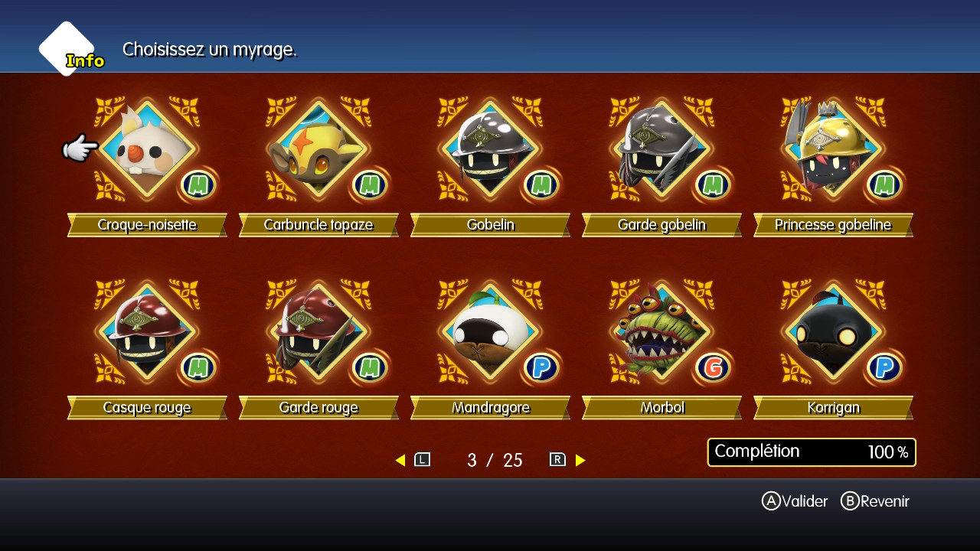The width and height of the screenshot is (980, 551).
Task: Click the Revenir back button
Action: [875, 501]
